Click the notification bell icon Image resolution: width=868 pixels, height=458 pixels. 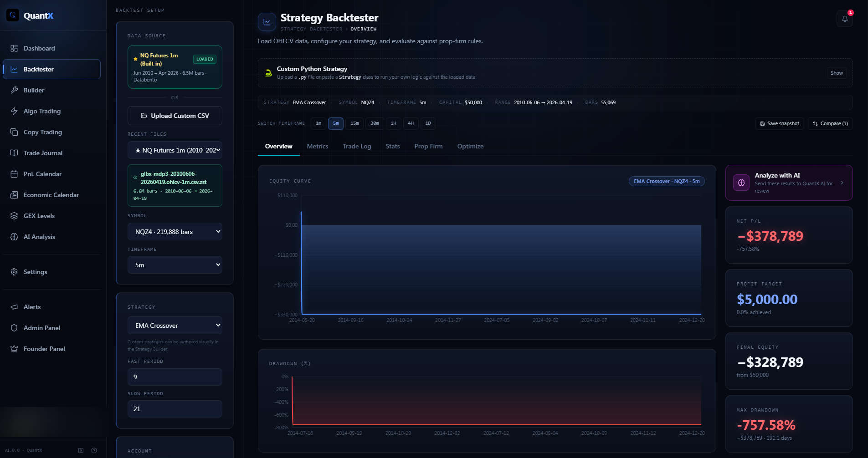[x=845, y=19]
